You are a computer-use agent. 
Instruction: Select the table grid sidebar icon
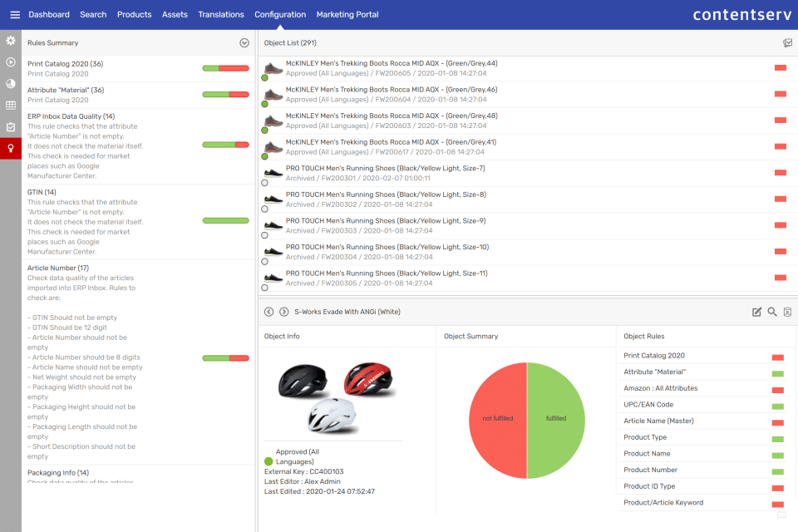pos(11,106)
